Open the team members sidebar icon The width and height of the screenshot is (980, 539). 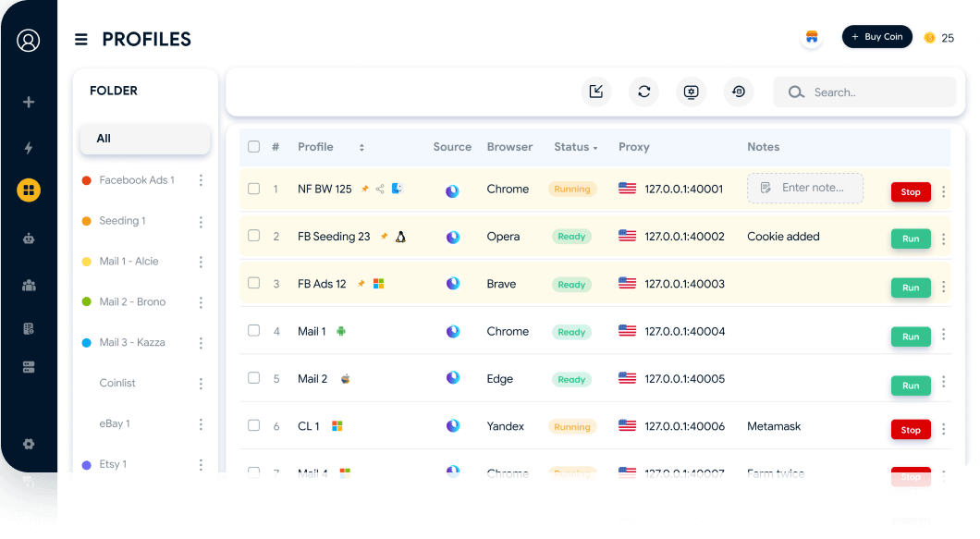pos(29,285)
